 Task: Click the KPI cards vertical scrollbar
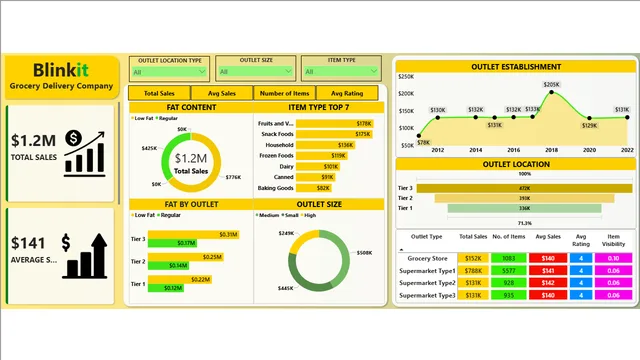click(x=118, y=153)
